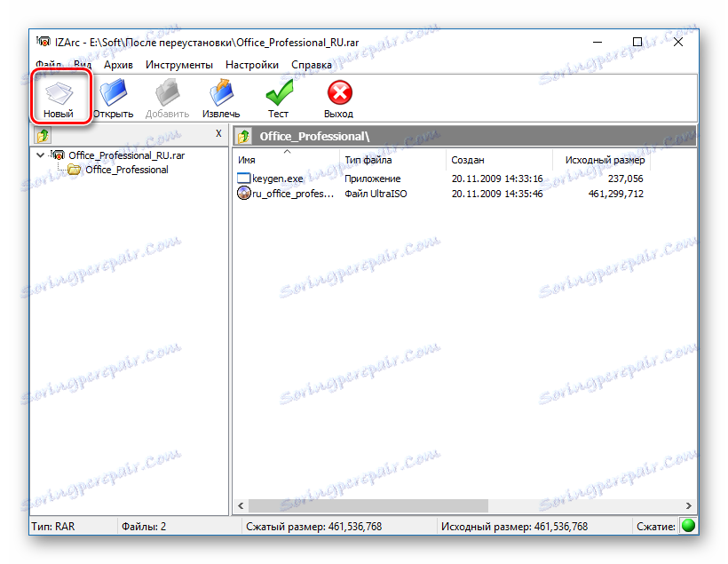
Task: Click the green compression indicator
Action: coord(688,526)
